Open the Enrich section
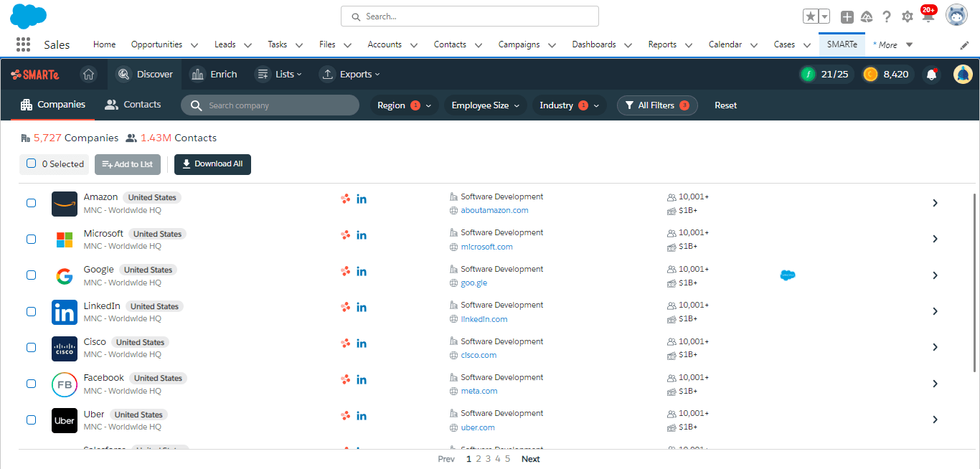The width and height of the screenshot is (980, 469). 213,74
